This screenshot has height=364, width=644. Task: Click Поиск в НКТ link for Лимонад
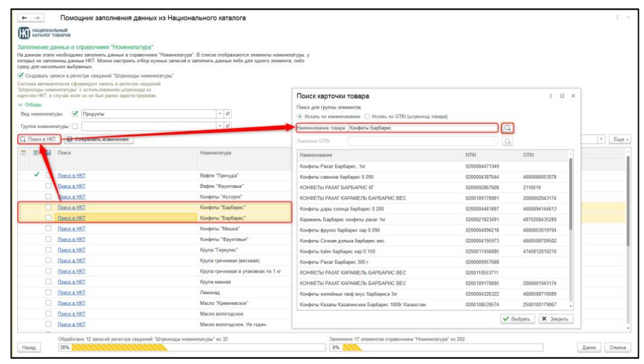pos(71,293)
